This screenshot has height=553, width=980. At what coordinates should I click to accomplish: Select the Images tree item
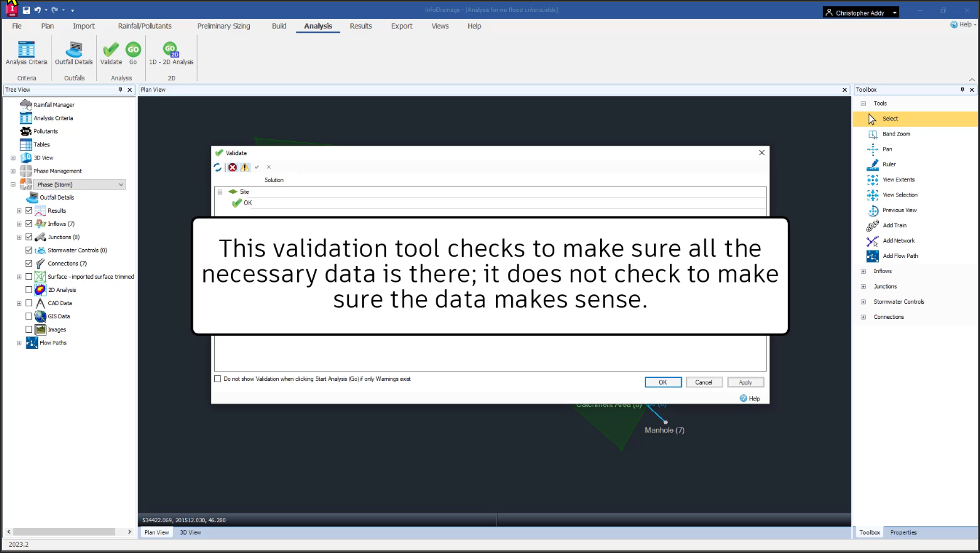57,330
